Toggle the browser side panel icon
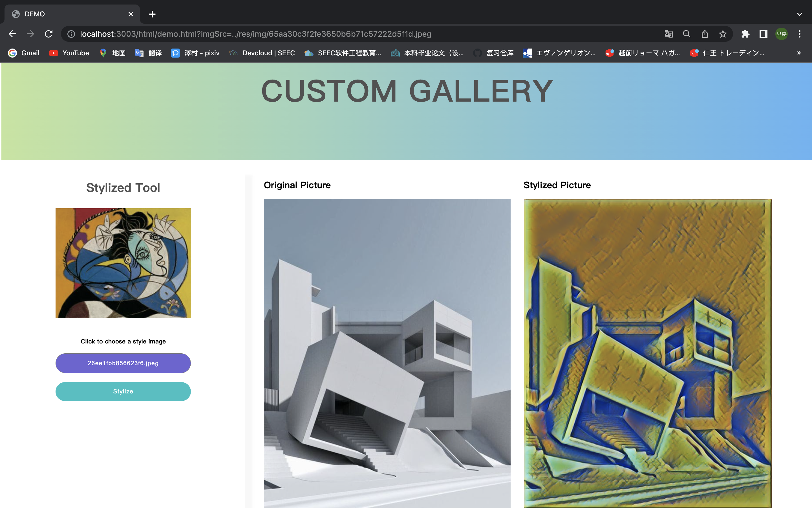This screenshot has height=508, width=812. 763,34
